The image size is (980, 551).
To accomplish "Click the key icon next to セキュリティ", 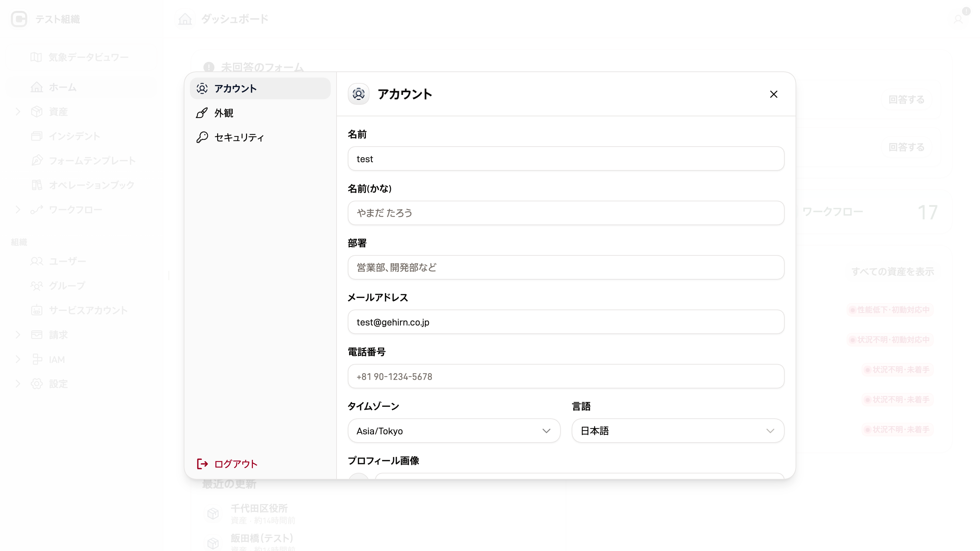I will [202, 137].
